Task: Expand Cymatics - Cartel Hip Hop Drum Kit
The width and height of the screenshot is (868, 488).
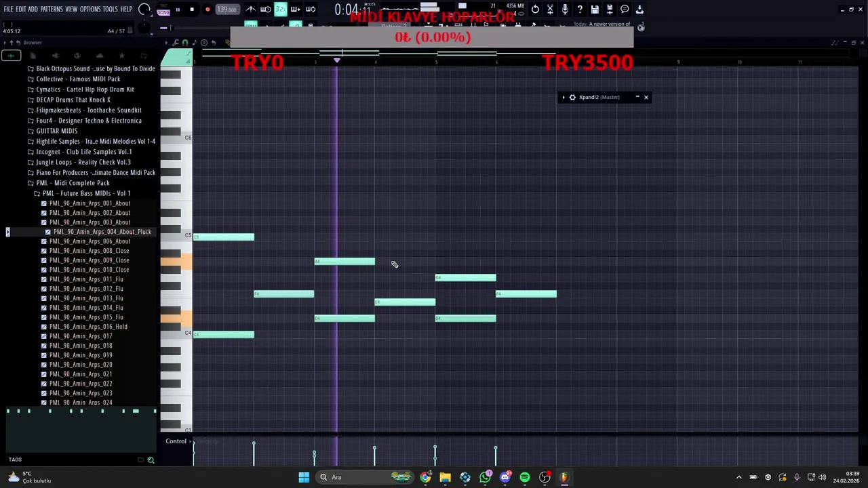Action: point(81,89)
